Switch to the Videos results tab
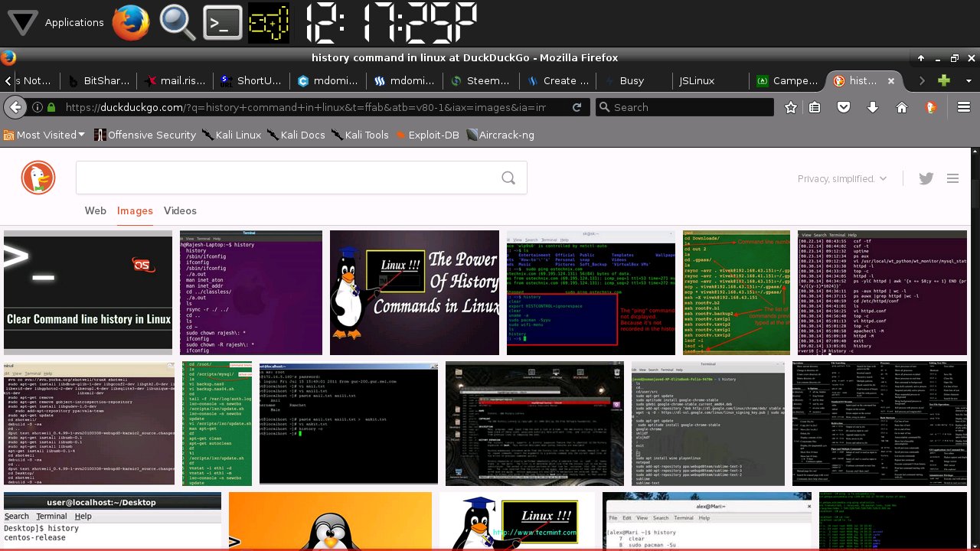 (x=180, y=210)
